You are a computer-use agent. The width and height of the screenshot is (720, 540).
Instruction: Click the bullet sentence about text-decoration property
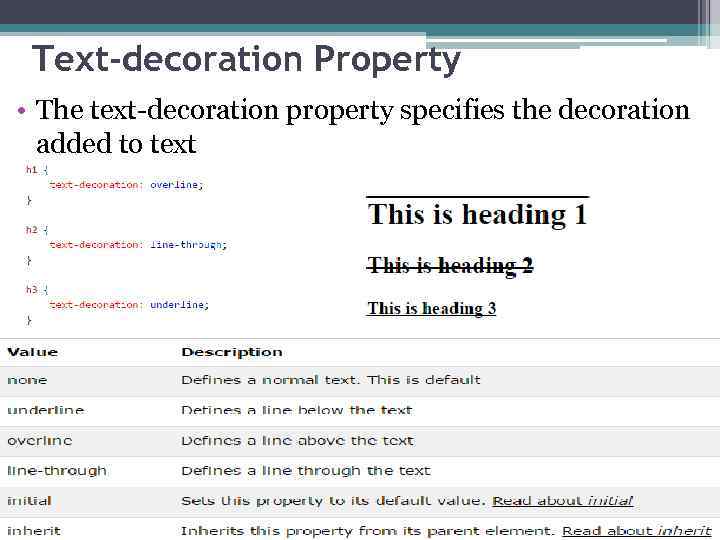(363, 126)
